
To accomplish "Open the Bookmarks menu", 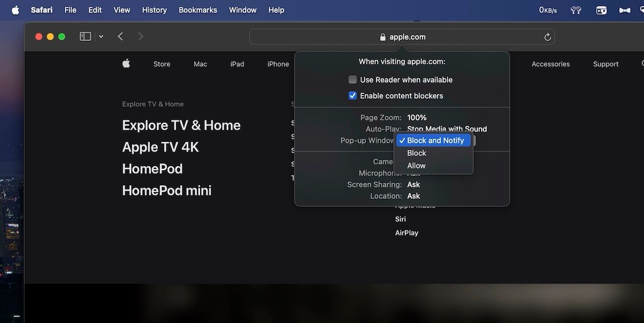I will [x=197, y=9].
